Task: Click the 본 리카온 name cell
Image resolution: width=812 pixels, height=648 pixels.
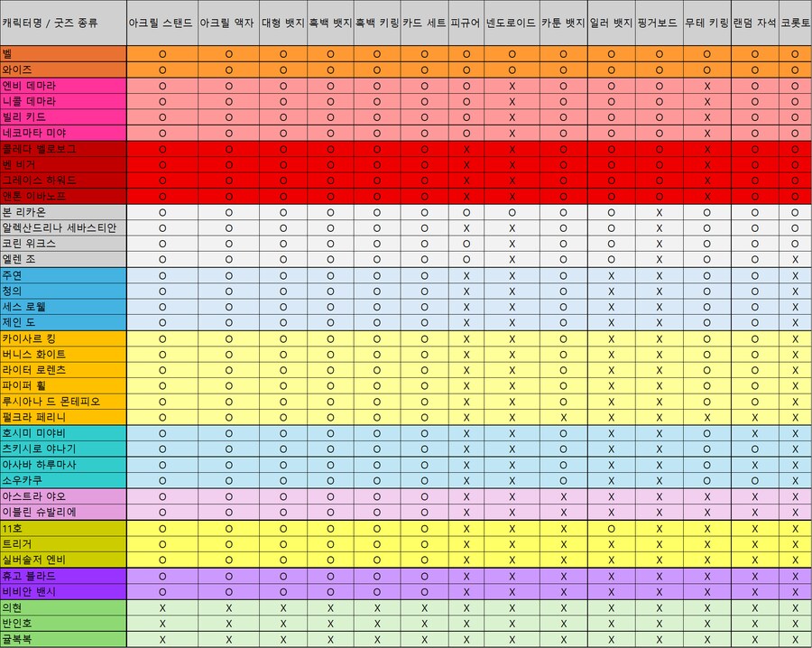Action: pos(63,212)
